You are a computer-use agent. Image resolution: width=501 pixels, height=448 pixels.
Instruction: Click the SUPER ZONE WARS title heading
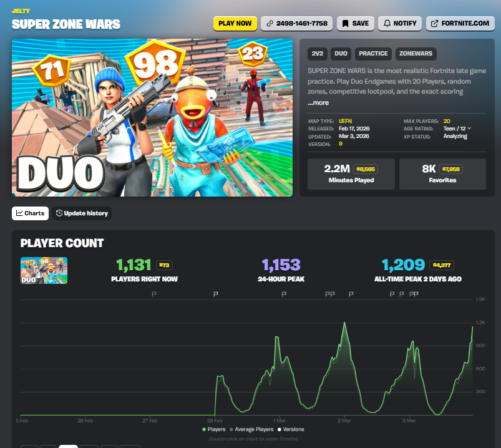66,24
